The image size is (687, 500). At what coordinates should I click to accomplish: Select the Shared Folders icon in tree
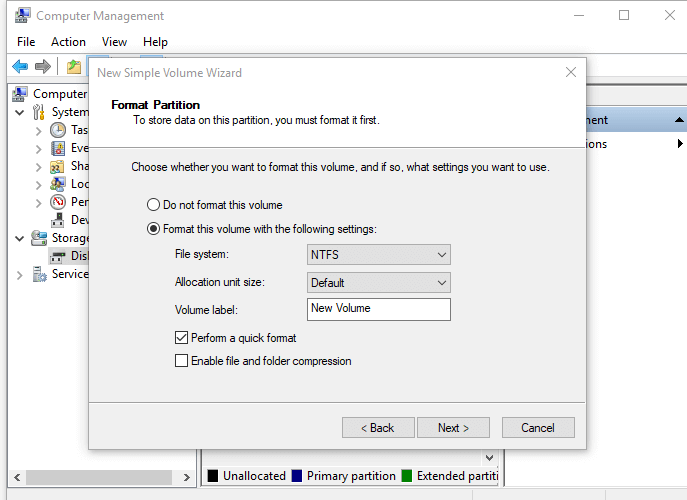pos(58,166)
